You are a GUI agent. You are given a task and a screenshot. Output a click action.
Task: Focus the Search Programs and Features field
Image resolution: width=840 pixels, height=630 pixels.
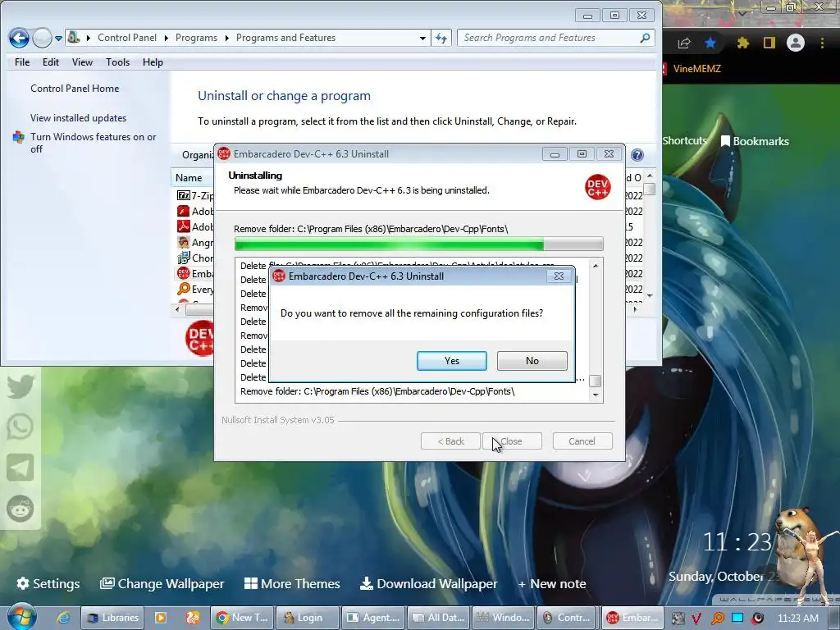pos(555,38)
